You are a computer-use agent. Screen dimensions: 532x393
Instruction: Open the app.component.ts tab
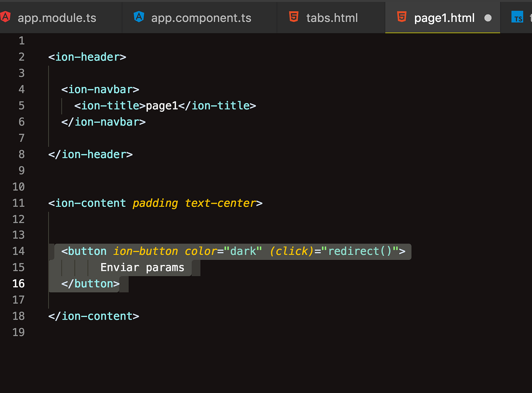tap(201, 17)
